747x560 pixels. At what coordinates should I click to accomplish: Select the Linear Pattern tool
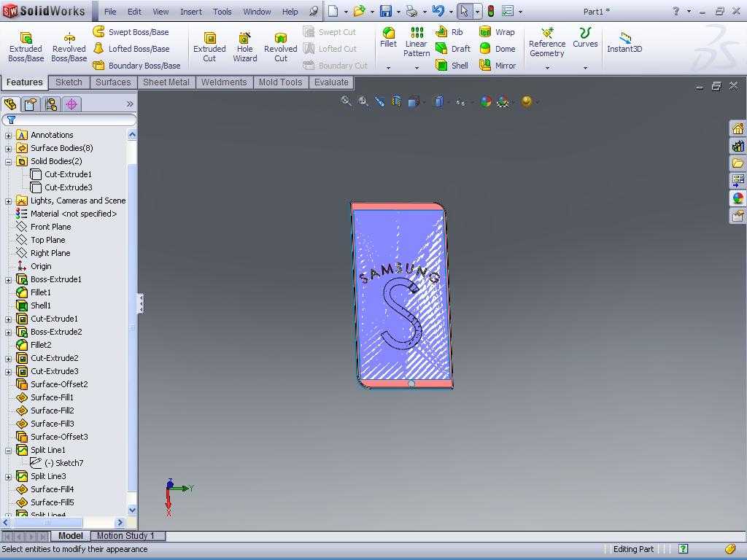(x=417, y=42)
